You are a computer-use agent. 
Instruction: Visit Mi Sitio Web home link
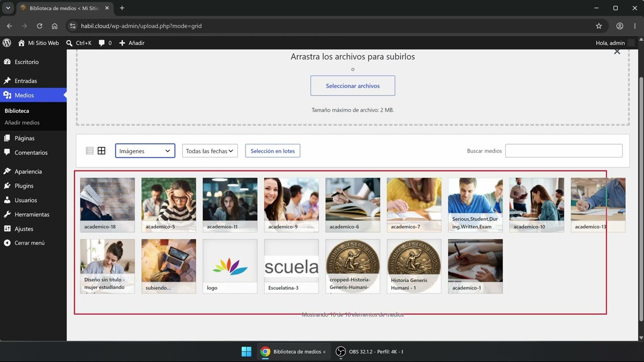click(39, 43)
